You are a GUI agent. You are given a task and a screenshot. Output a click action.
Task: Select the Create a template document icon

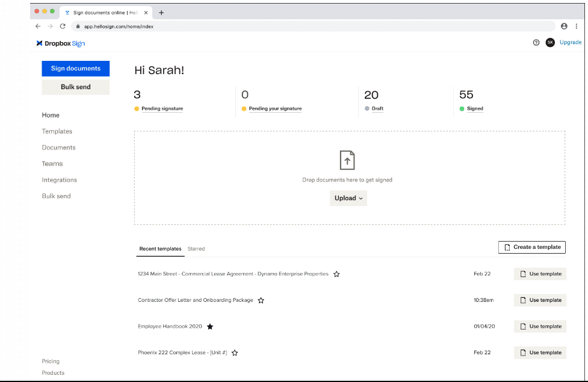[507, 247]
